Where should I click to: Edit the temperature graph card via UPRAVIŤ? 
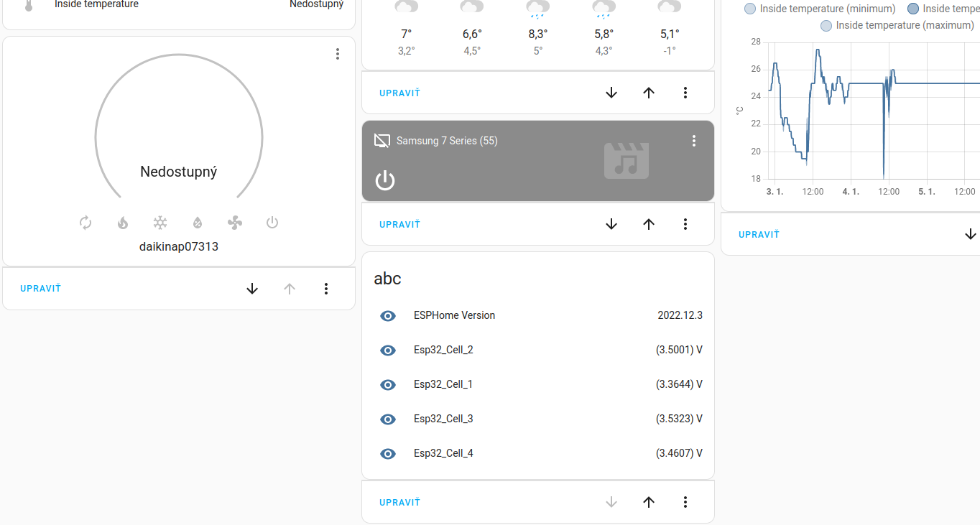[759, 234]
